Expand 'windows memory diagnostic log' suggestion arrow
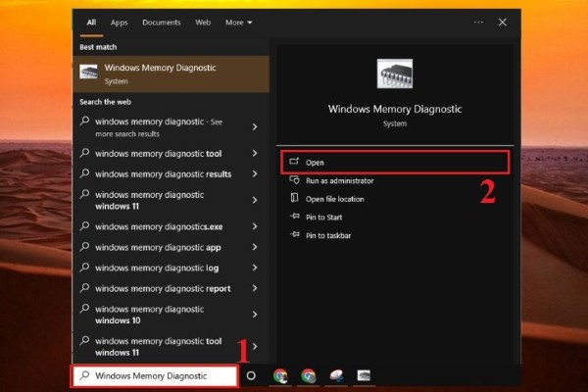This screenshot has width=588, height=392. [255, 268]
